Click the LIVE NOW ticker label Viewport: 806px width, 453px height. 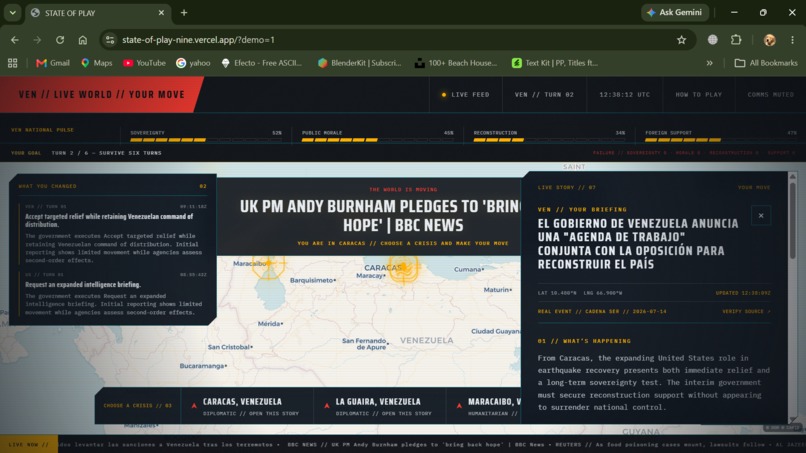coord(29,444)
